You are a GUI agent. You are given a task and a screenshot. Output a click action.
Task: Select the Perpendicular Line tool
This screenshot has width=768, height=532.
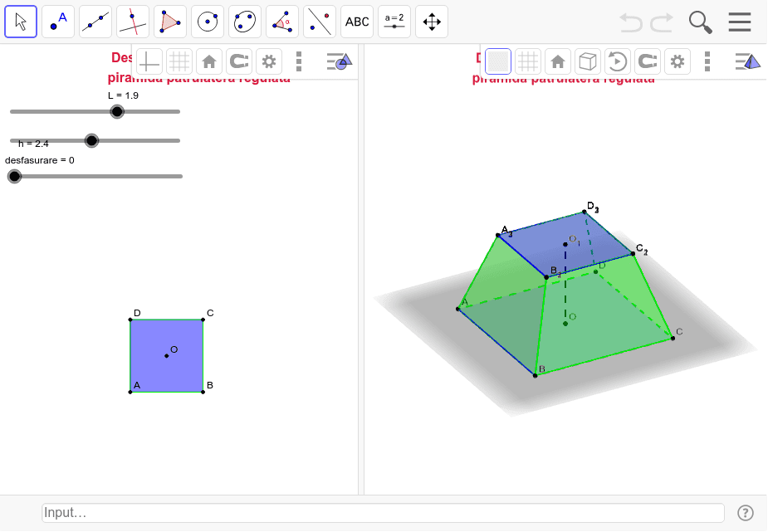(133, 22)
